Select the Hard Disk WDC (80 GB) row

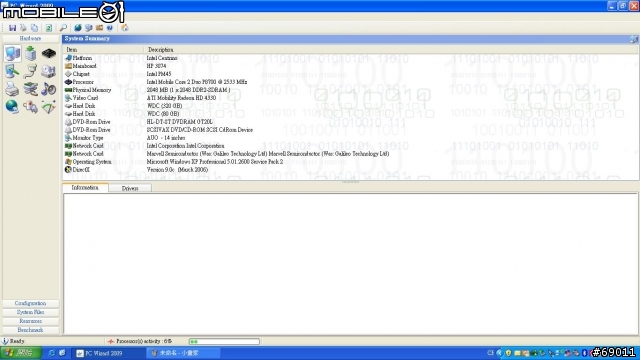click(351, 114)
